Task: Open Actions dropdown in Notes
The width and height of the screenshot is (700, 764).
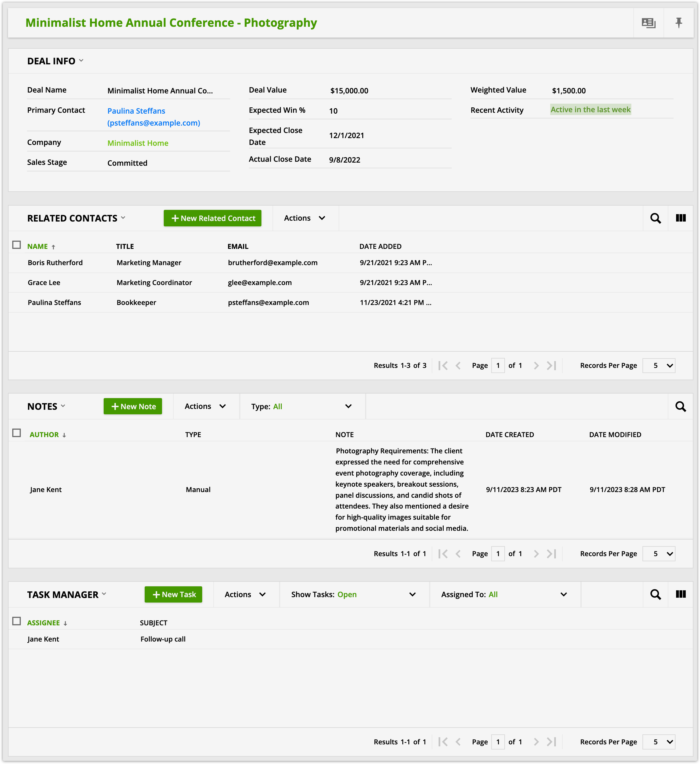Action: pos(206,406)
